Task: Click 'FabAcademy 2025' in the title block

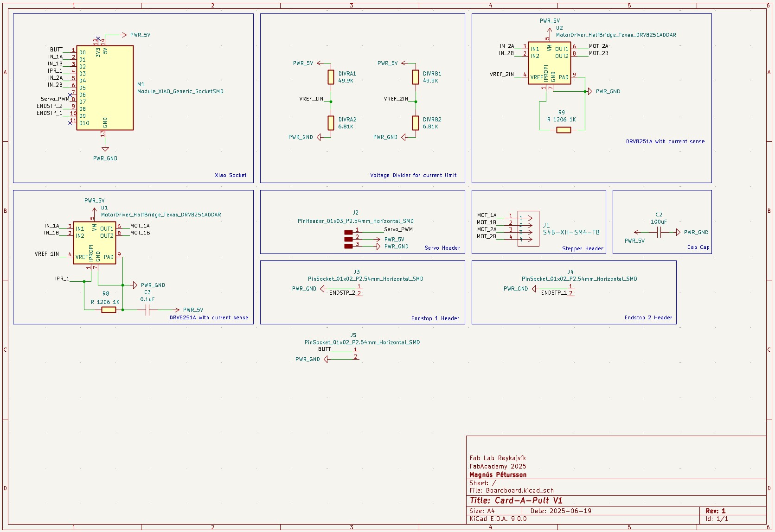Action: [x=498, y=466]
